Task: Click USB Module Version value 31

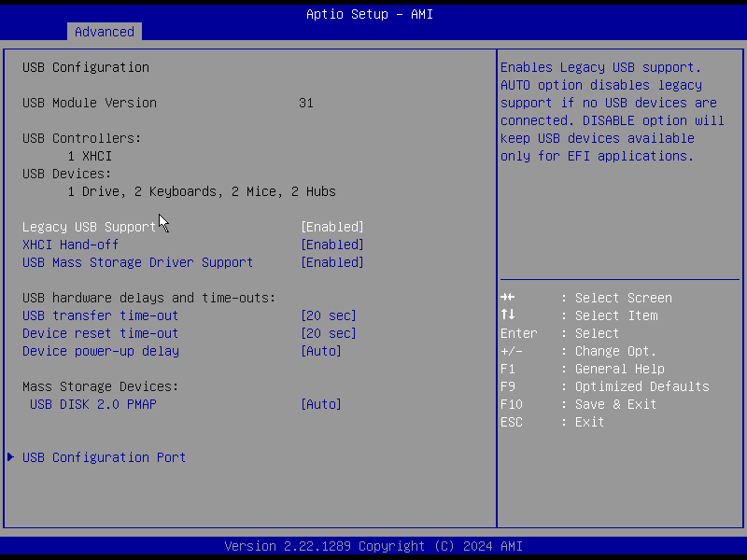Action: (306, 103)
